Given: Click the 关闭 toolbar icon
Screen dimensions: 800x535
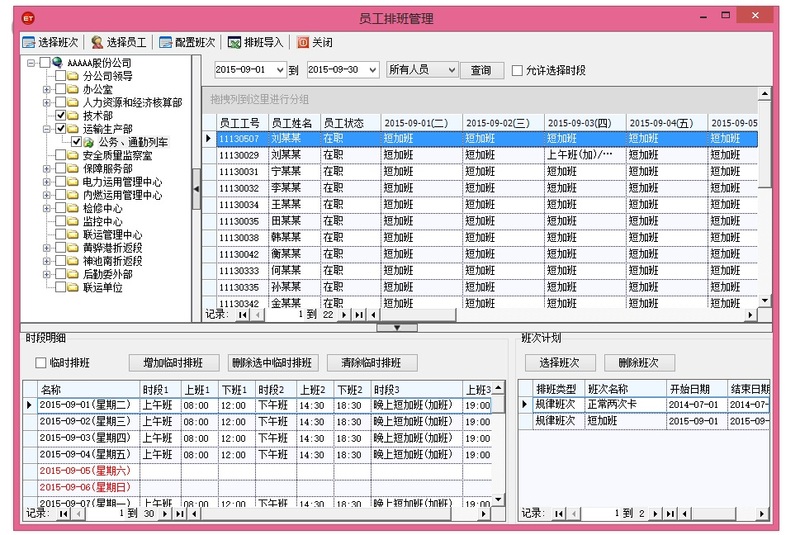Looking at the screenshot, I should 303,42.
